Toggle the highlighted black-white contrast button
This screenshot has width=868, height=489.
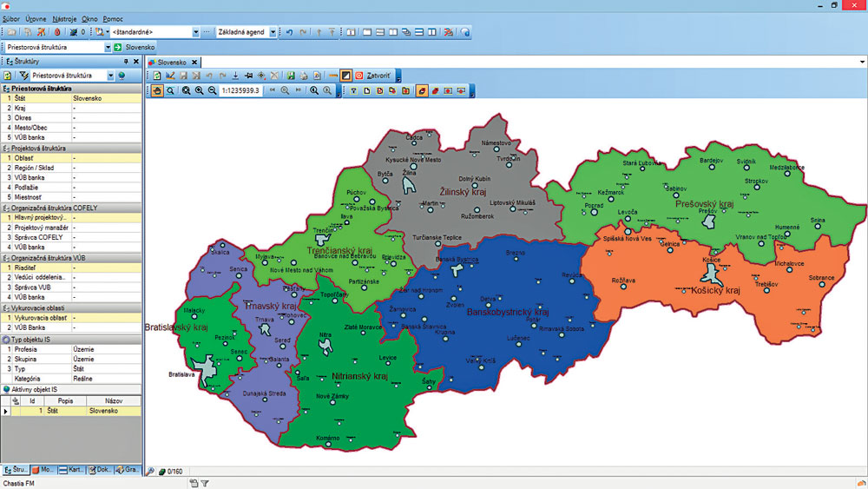point(345,76)
